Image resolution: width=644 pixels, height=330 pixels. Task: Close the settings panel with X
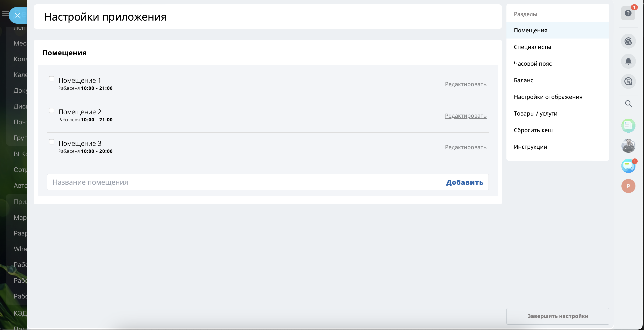click(x=18, y=16)
